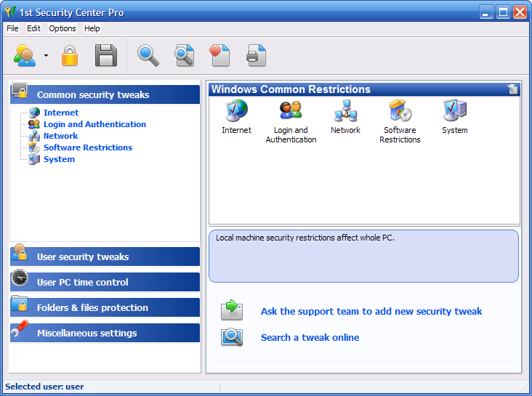532x396 pixels.
Task: Click the document icon in Windows Common Restrictions header
Action: coord(512,89)
